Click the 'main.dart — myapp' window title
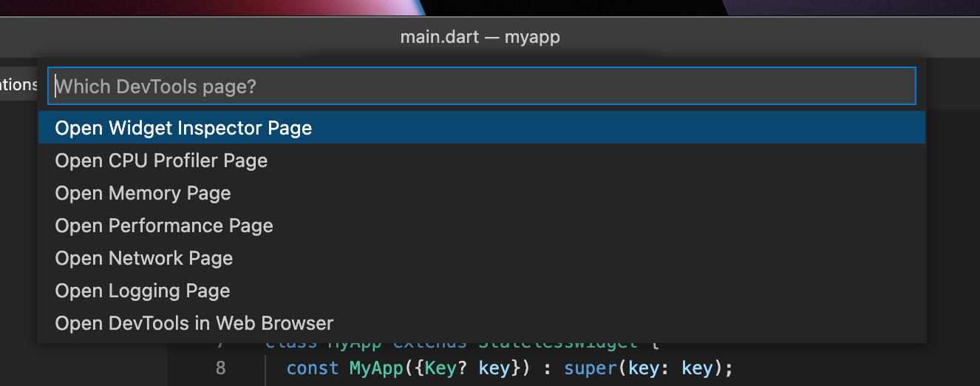The height and width of the screenshot is (386, 980). click(x=480, y=36)
